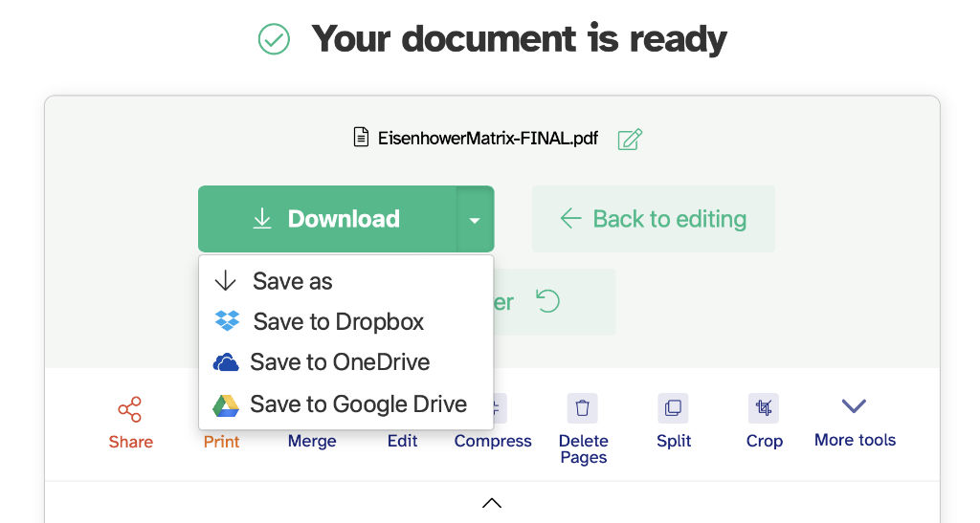This screenshot has width=980, height=523.
Task: Choose Save to OneDrive
Action: click(339, 362)
